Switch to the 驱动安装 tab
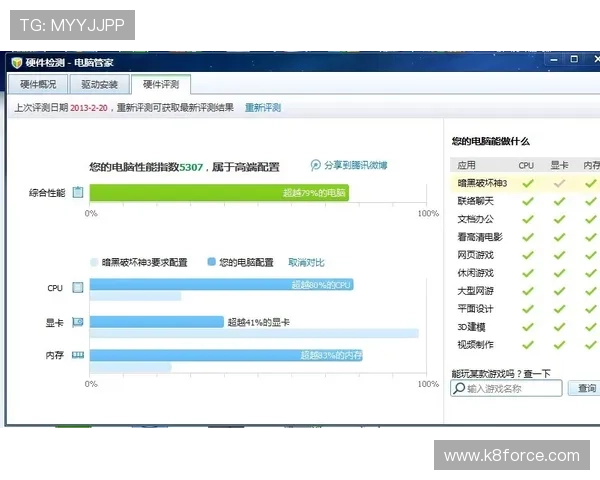The height and width of the screenshot is (480, 600). (x=99, y=84)
